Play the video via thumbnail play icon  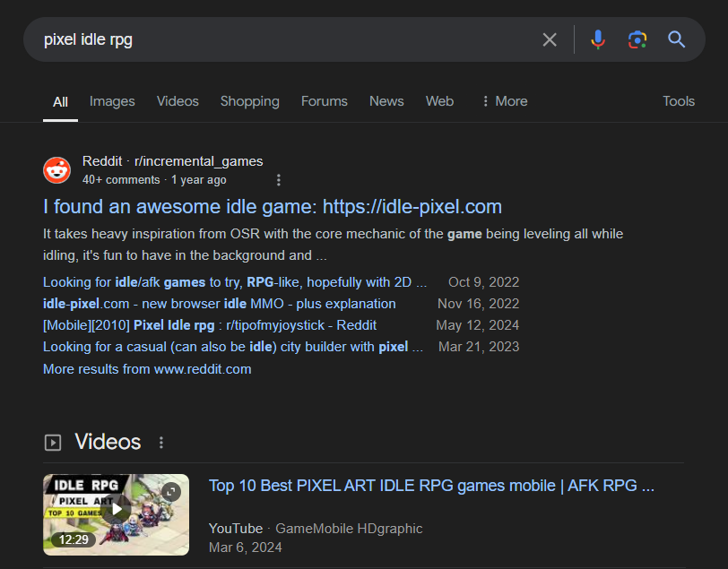[x=116, y=511]
